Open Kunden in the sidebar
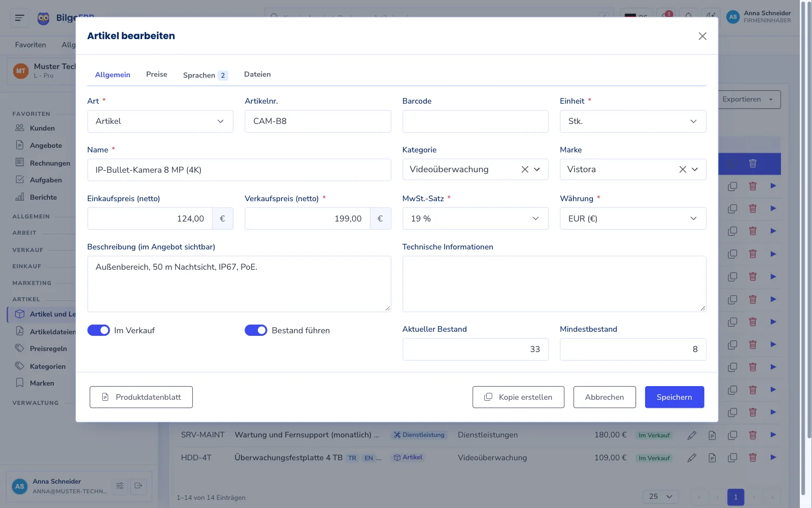This screenshot has width=812, height=508. 42,128
